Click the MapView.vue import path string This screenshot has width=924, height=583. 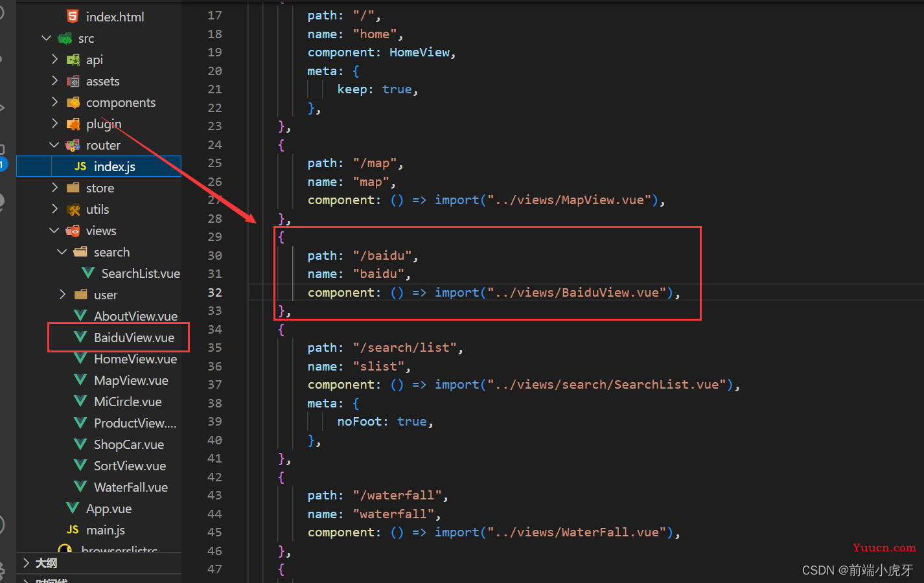click(x=570, y=200)
